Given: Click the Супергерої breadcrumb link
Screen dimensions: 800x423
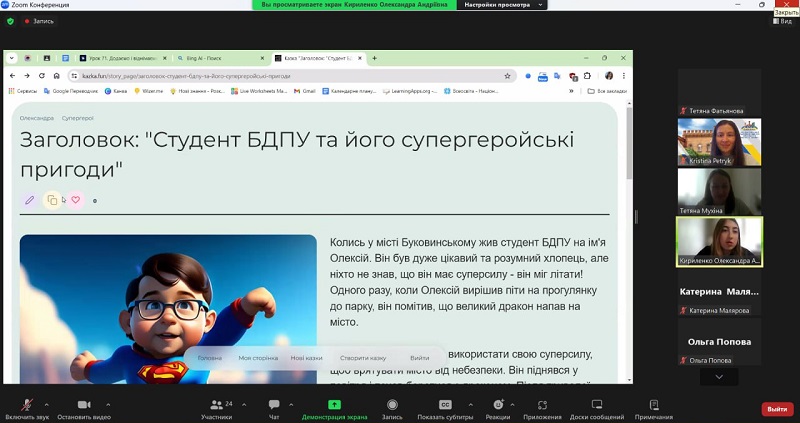Looking at the screenshot, I should pyautogui.click(x=78, y=118).
